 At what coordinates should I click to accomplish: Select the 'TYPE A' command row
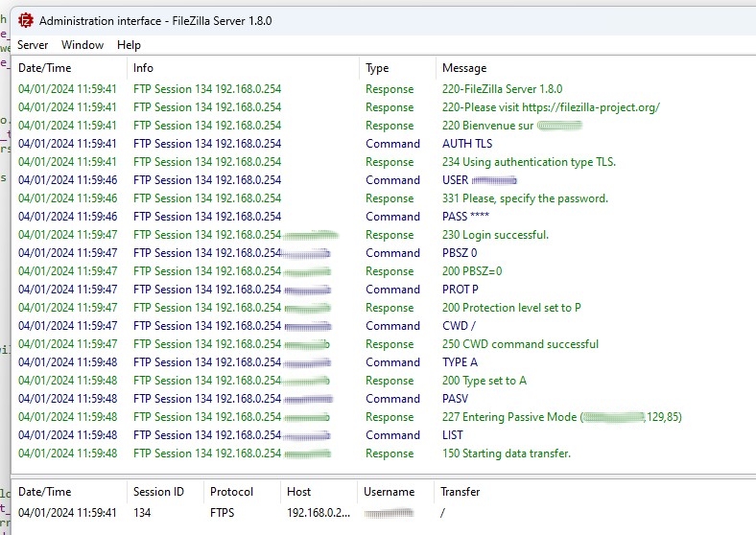click(460, 362)
